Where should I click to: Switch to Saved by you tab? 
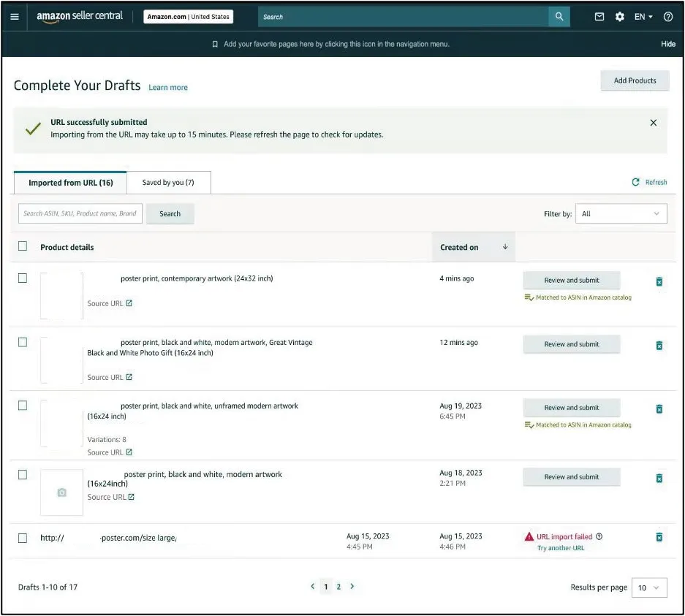coord(168,183)
